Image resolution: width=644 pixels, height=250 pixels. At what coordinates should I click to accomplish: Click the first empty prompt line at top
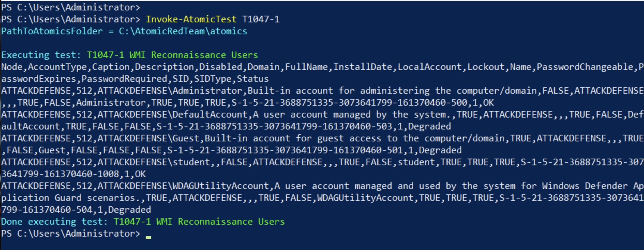coord(71,7)
